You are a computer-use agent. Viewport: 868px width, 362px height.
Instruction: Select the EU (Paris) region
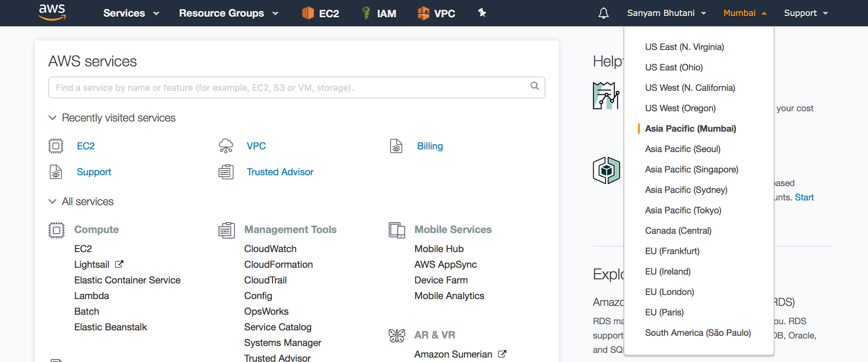coord(664,312)
